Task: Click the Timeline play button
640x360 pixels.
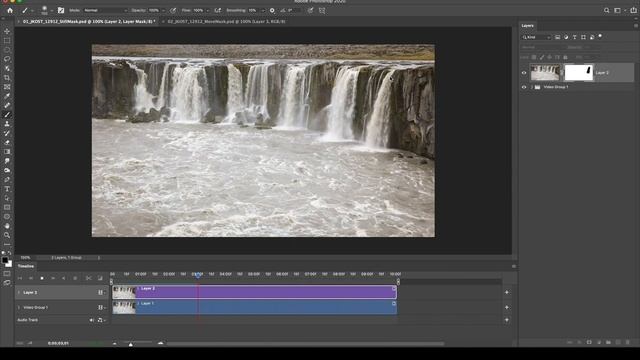Action: click(42, 278)
